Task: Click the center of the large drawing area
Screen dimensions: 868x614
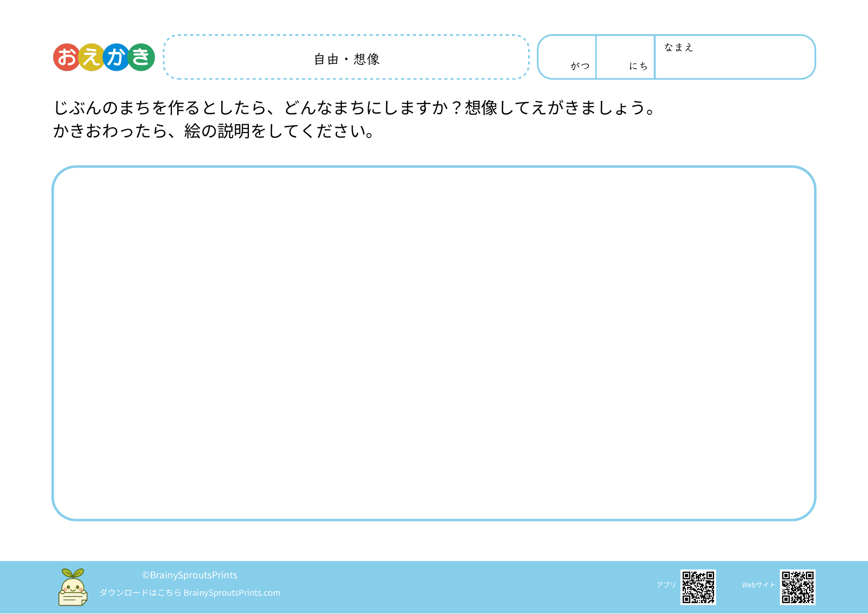Action: click(x=434, y=343)
